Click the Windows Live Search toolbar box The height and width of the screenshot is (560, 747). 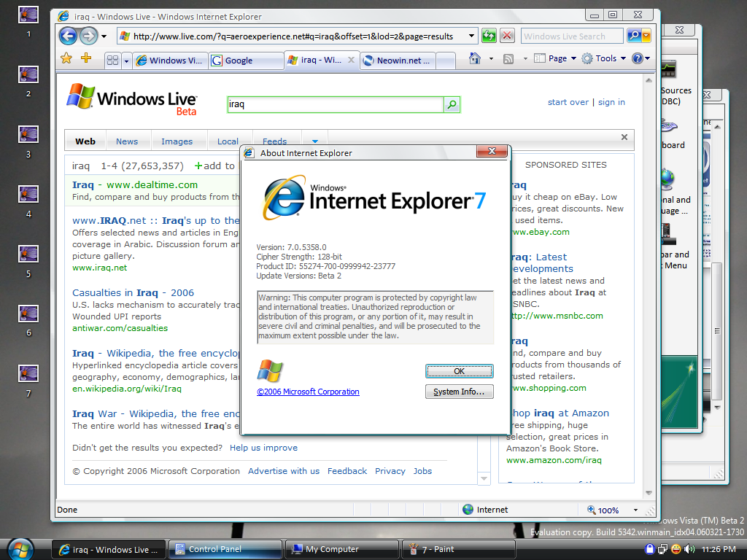[x=572, y=36]
